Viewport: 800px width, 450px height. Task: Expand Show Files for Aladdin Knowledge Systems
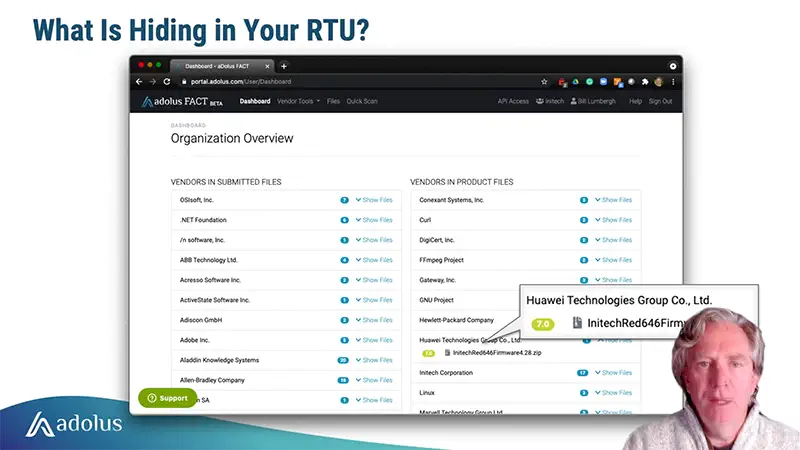point(374,360)
